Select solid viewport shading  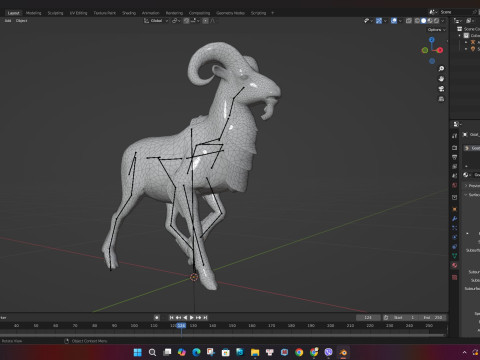(423, 21)
